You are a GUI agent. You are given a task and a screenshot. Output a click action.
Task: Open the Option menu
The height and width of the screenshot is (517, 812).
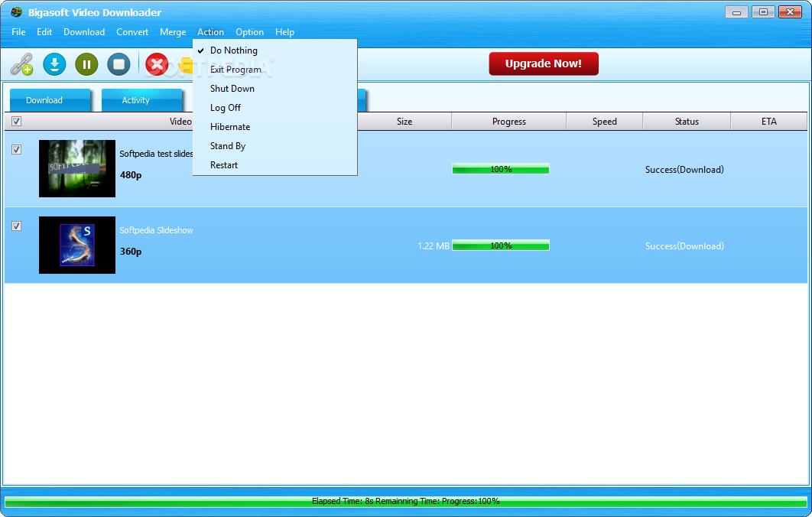click(249, 32)
